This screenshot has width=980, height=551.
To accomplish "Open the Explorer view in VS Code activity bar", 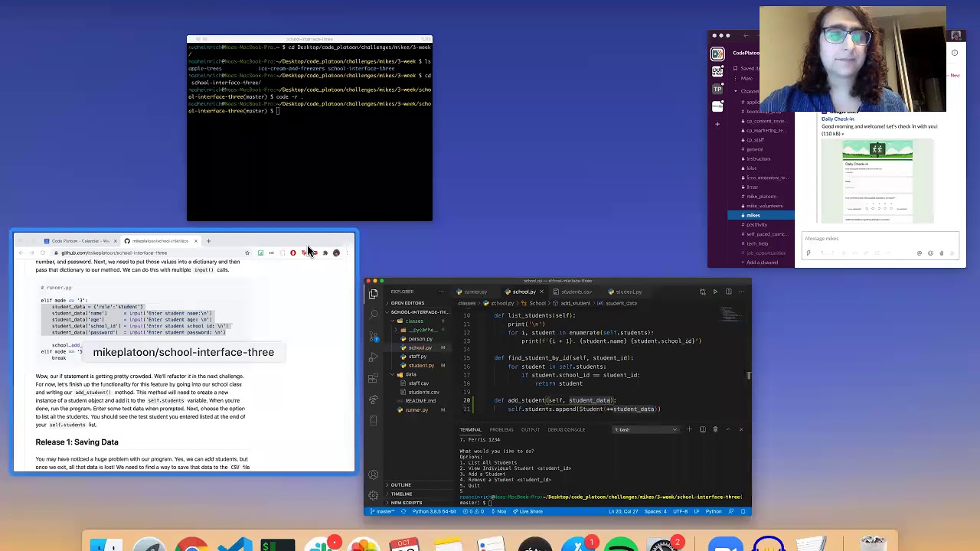I will point(373,294).
